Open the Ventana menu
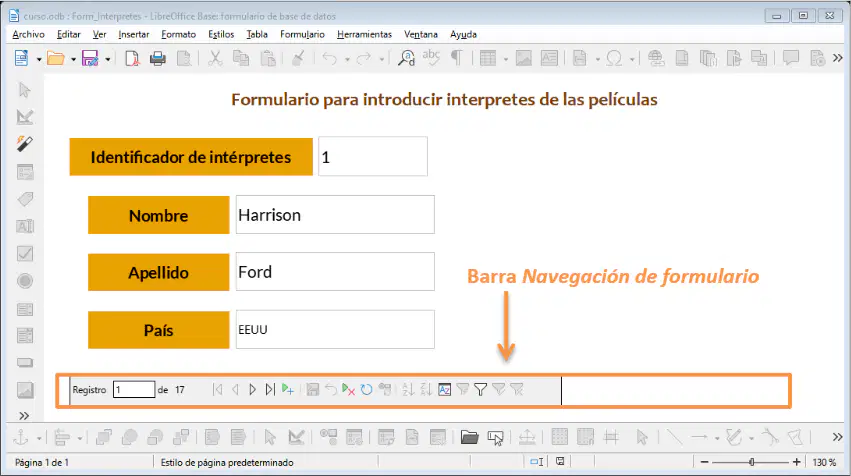Image resolution: width=851 pixels, height=476 pixels. (421, 34)
